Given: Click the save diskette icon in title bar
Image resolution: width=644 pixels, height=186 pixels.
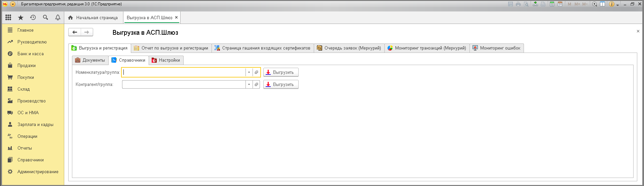Looking at the screenshot, I should click(510, 4).
